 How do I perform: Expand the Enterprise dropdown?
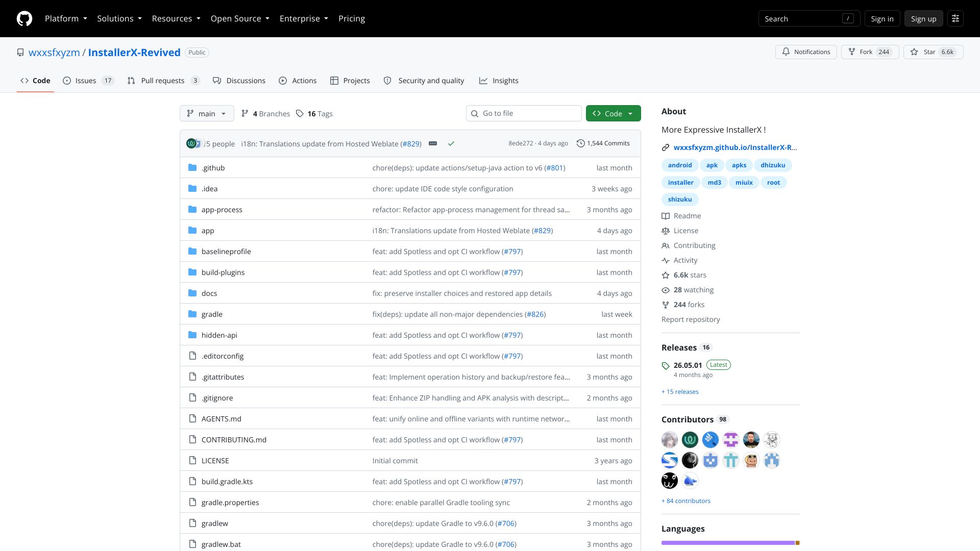(x=304, y=19)
